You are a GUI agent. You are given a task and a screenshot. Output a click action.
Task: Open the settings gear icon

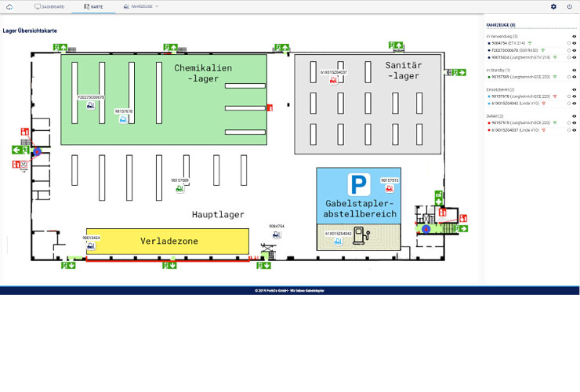pos(553,6)
